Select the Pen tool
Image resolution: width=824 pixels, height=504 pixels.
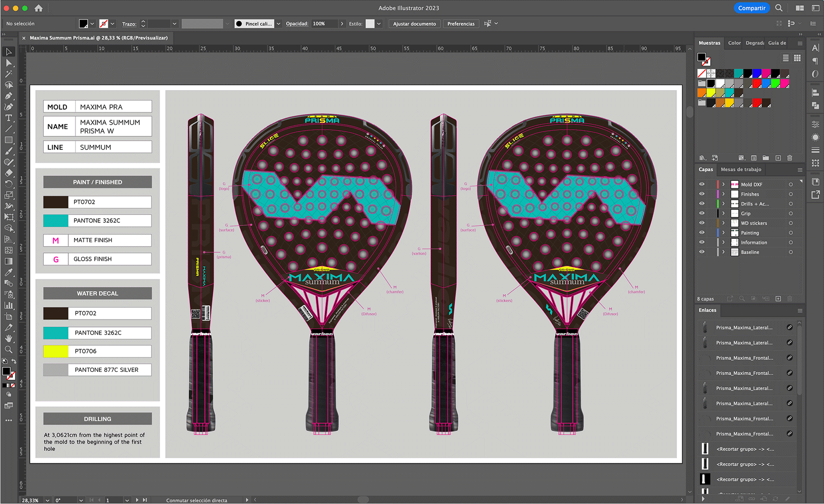pos(9,96)
